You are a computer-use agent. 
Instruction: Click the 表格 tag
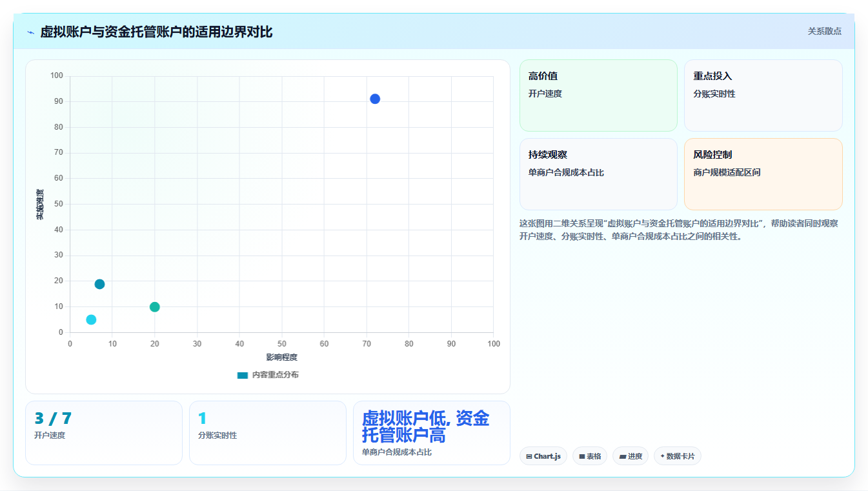[590, 456]
